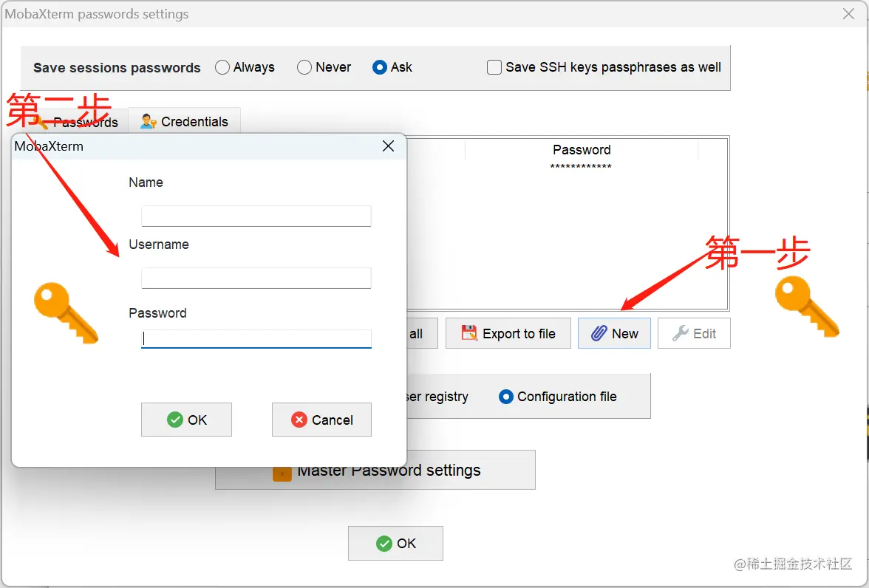
Task: Click the wrench icon on the Edit button
Action: click(x=680, y=333)
